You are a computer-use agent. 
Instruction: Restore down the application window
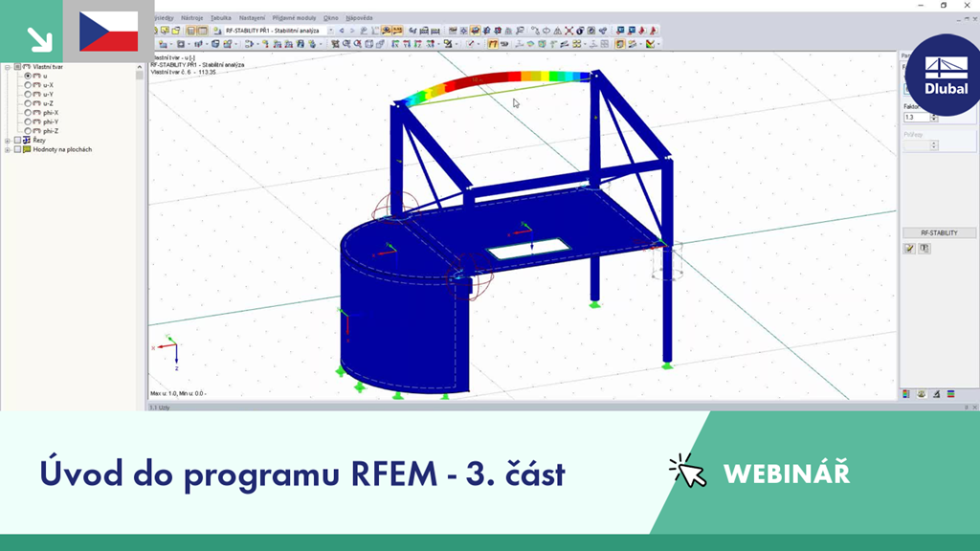[944, 5]
